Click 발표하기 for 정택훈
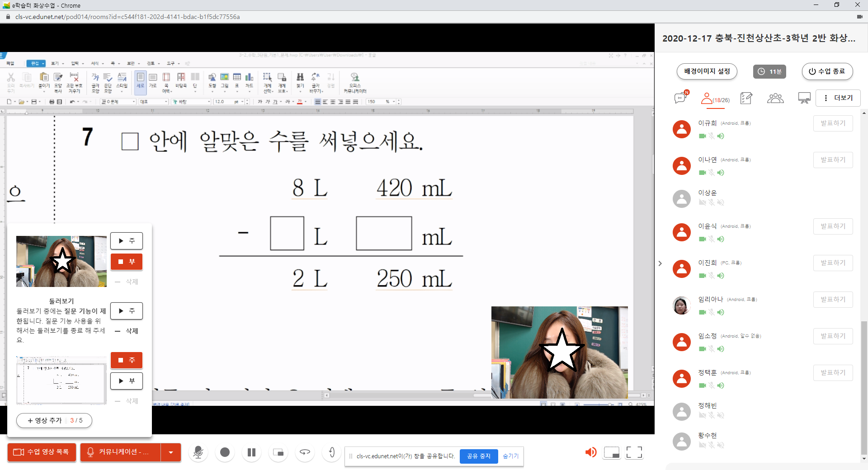This screenshot has width=868, height=470. click(x=833, y=373)
